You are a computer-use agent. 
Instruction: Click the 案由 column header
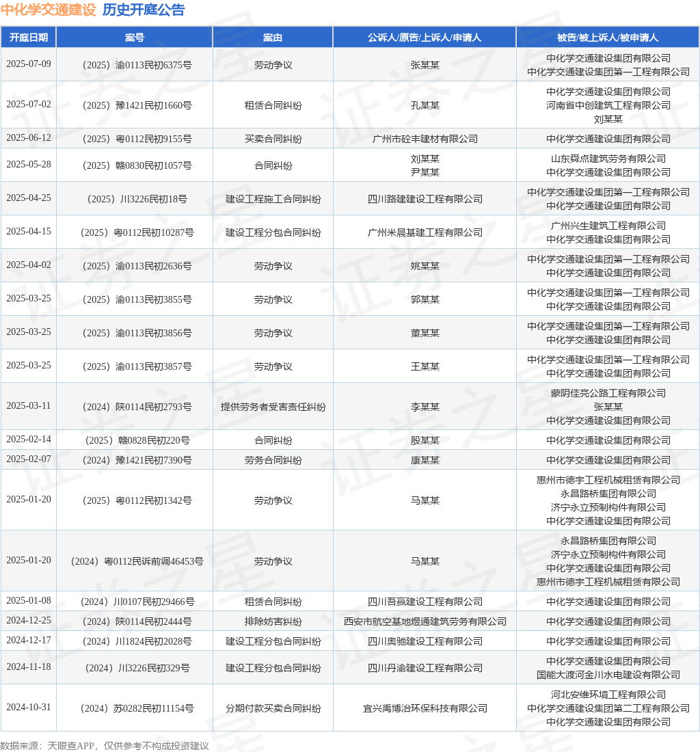pyautogui.click(x=273, y=38)
